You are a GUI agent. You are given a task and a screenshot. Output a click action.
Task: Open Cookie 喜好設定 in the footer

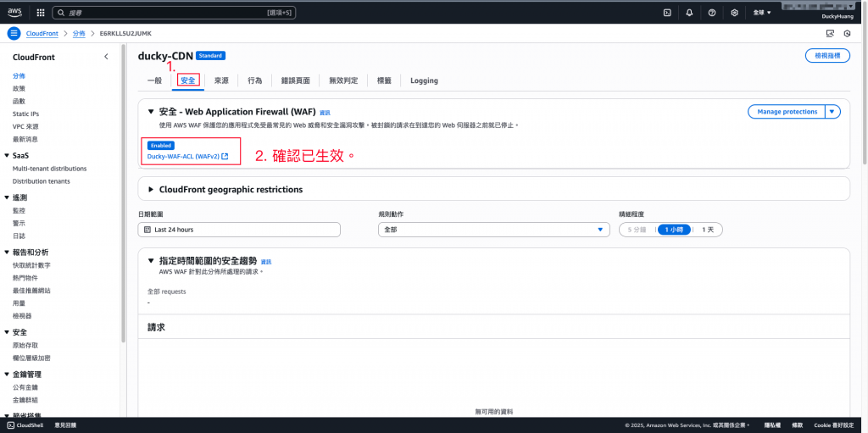pyautogui.click(x=834, y=425)
